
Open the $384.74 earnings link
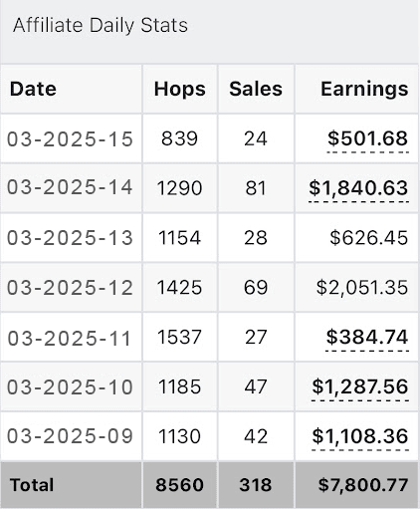click(x=367, y=337)
